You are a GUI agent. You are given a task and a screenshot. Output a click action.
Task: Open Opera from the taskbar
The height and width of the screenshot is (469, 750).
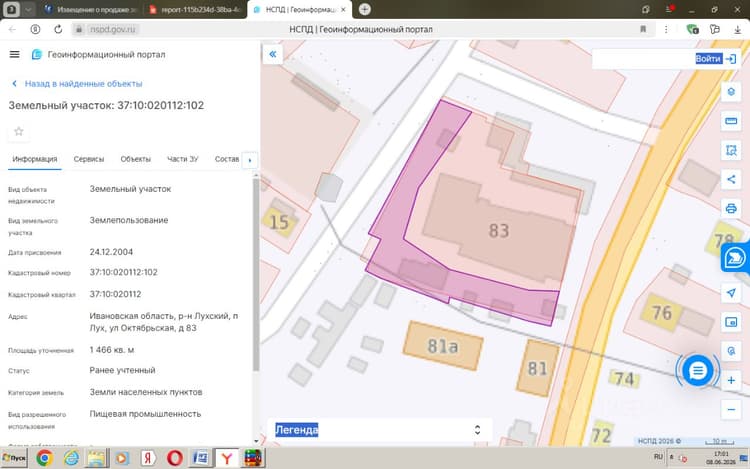tap(175, 458)
